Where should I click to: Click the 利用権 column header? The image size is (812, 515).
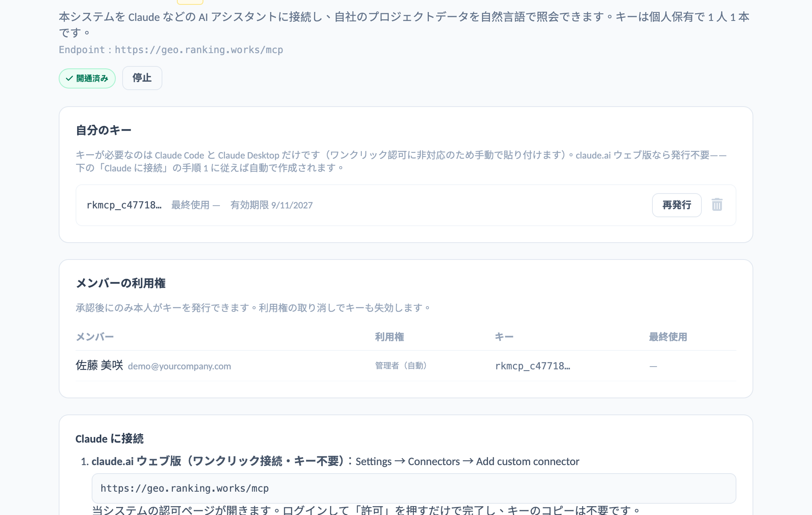click(x=390, y=337)
